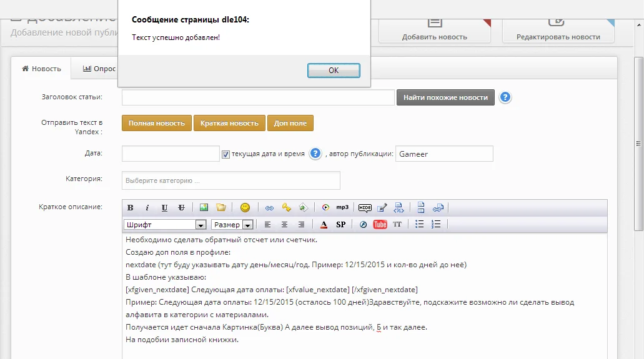The width and height of the screenshot is (644, 359).
Task: Focus the date input field
Action: click(x=171, y=154)
